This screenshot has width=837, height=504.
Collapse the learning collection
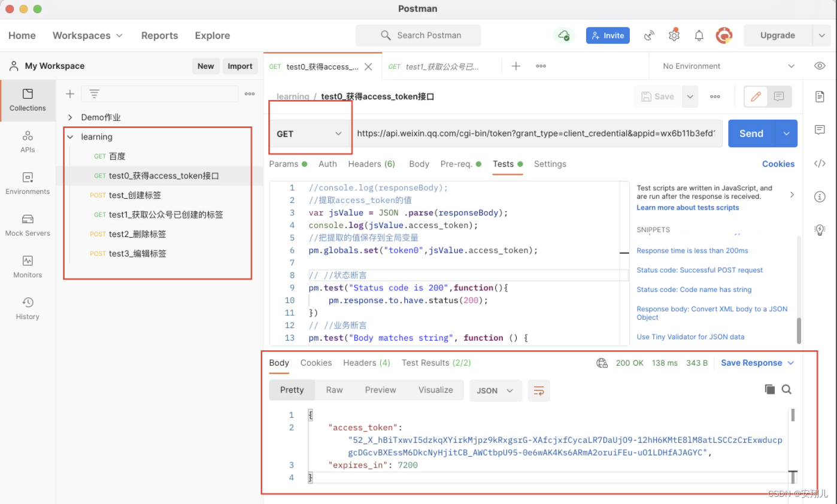click(71, 137)
